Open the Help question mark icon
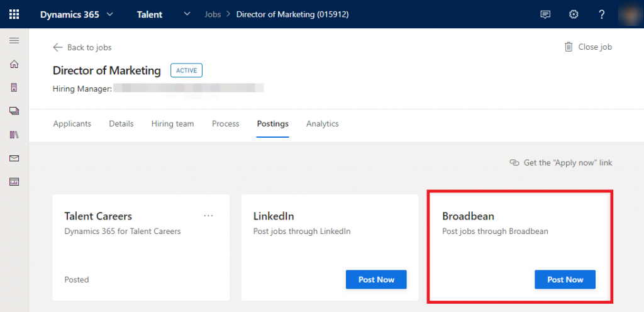Screen dimensions: 644x312 602,14
